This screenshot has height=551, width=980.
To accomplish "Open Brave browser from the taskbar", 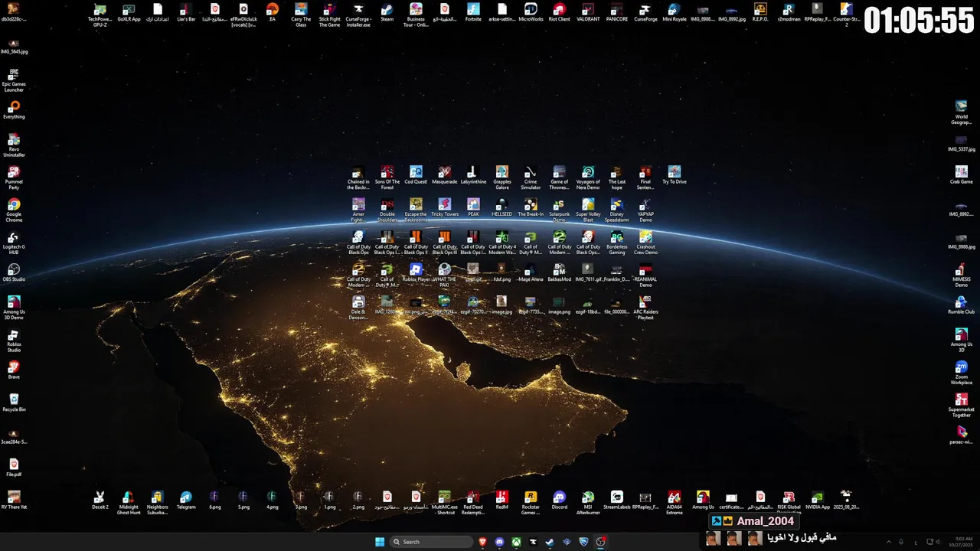I will click(483, 542).
